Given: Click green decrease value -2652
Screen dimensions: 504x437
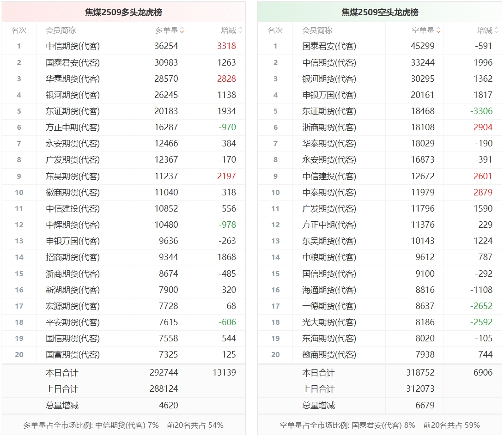Looking at the screenshot, I should 481,306.
